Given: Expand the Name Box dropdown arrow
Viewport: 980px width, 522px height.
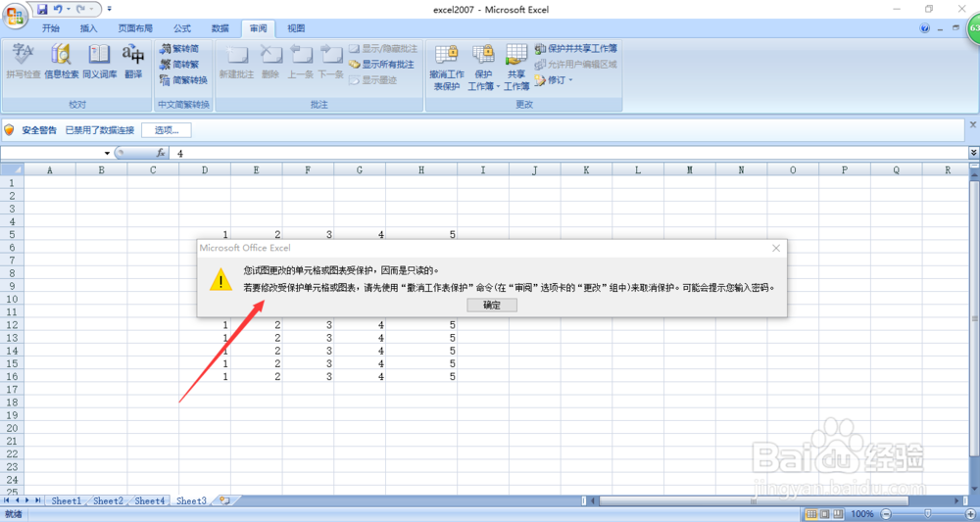Looking at the screenshot, I should pyautogui.click(x=107, y=153).
